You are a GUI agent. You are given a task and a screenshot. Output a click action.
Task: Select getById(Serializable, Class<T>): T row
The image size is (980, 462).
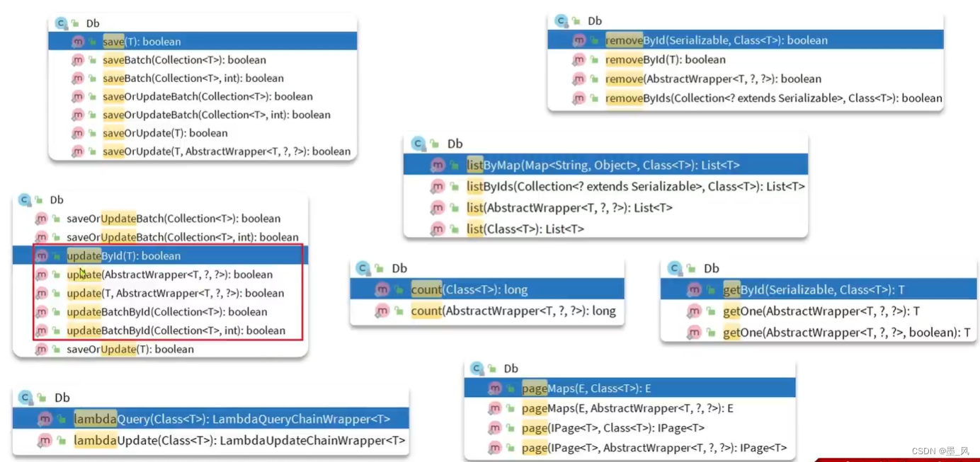click(819, 289)
